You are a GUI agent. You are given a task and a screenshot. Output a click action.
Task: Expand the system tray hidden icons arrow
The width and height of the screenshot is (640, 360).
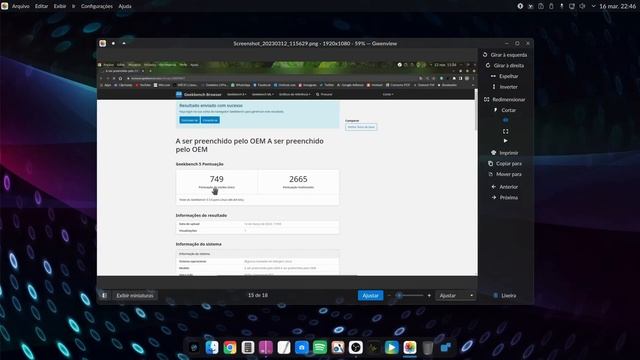point(593,6)
